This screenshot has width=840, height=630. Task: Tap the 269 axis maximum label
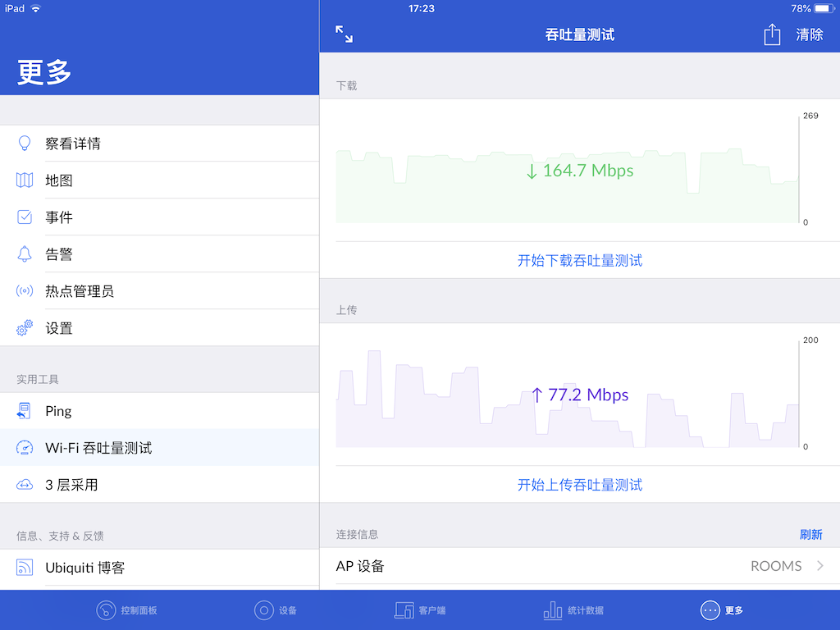(x=810, y=116)
